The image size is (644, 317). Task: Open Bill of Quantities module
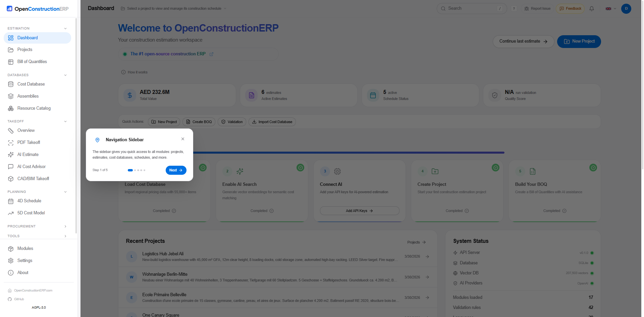tap(37, 62)
